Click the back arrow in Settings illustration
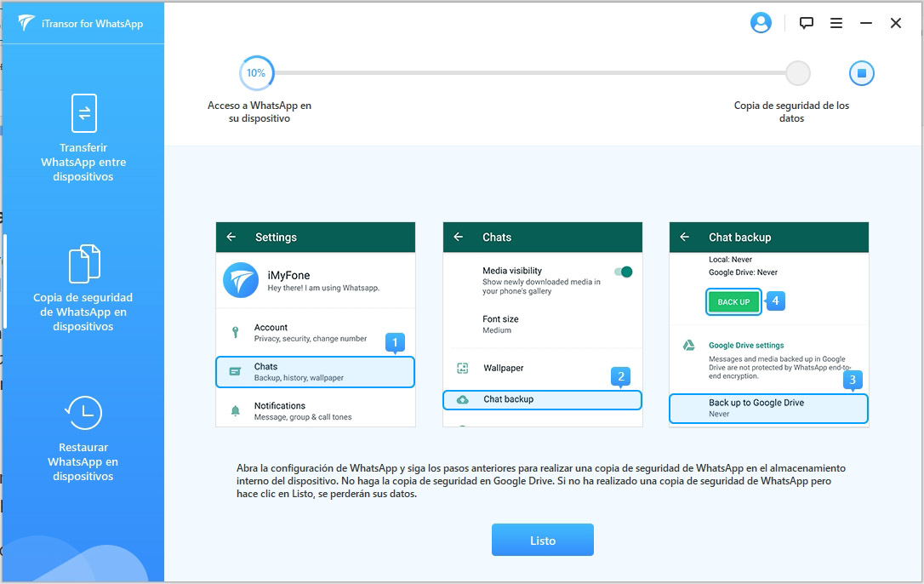Viewport: 924px width, 584px height. coord(231,237)
